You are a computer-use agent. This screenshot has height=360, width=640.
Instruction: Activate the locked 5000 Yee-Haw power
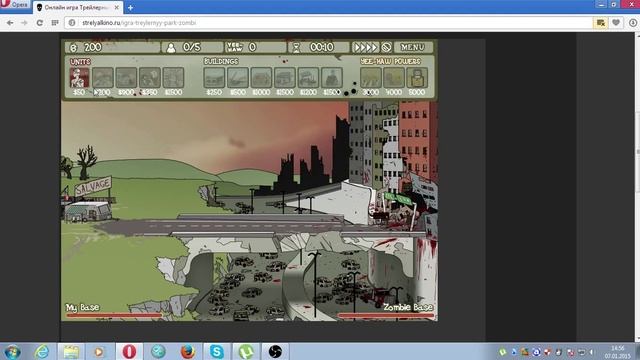[x=417, y=78]
